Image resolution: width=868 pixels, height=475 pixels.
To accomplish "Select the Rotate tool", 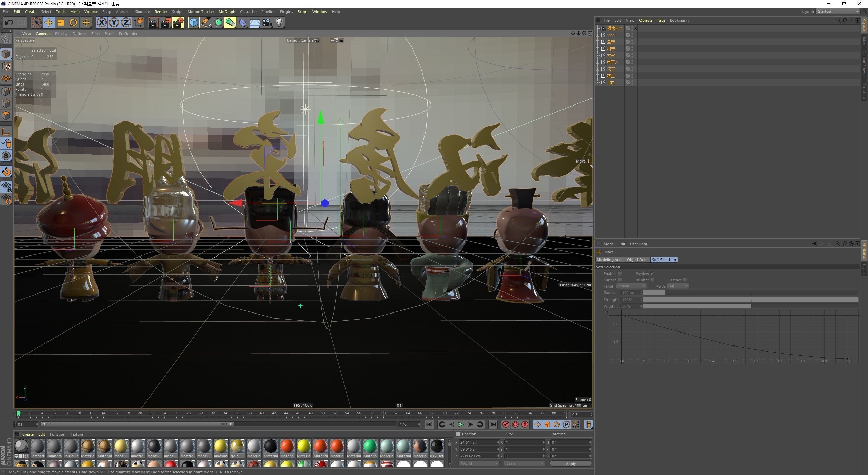I will (73, 22).
